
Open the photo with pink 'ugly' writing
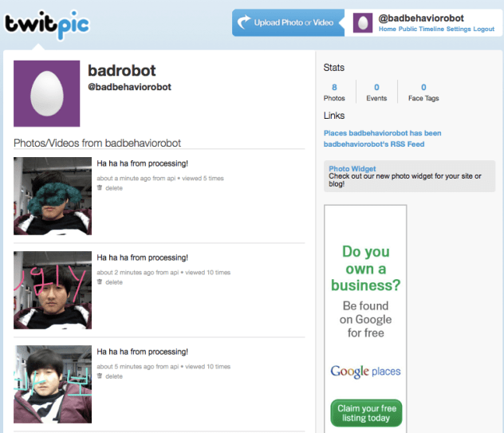(x=53, y=290)
